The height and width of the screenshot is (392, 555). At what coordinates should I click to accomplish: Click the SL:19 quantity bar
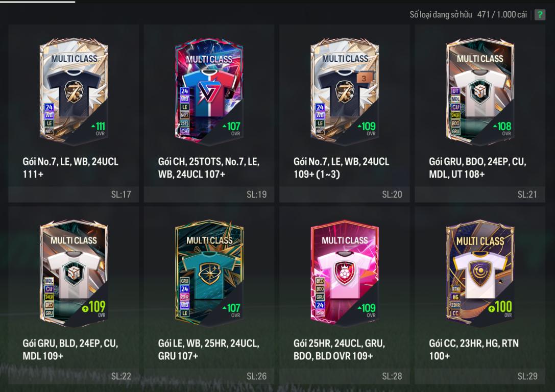click(x=209, y=194)
